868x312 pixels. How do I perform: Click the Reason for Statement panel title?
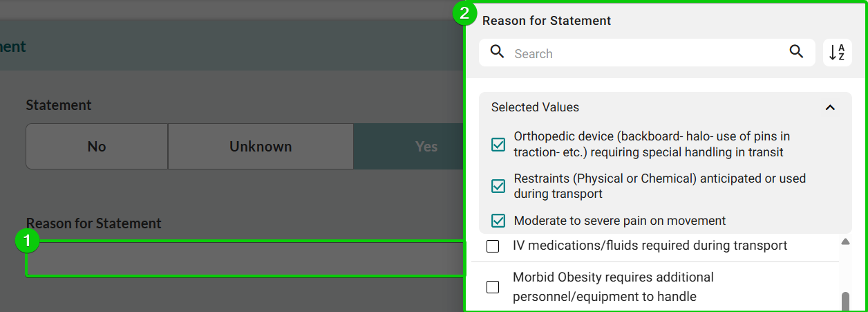(x=547, y=21)
